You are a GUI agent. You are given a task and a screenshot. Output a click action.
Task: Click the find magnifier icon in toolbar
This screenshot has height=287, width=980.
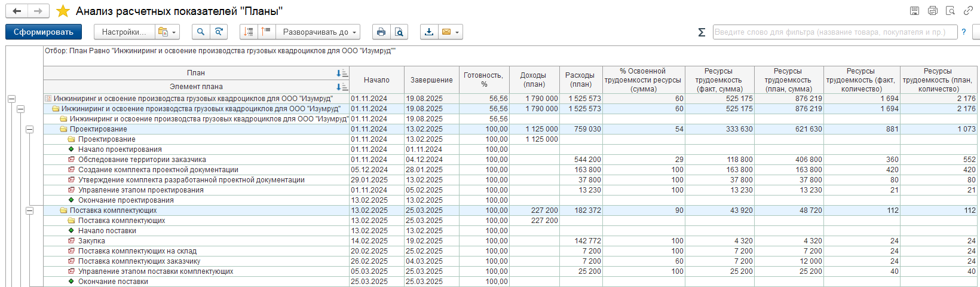(201, 32)
